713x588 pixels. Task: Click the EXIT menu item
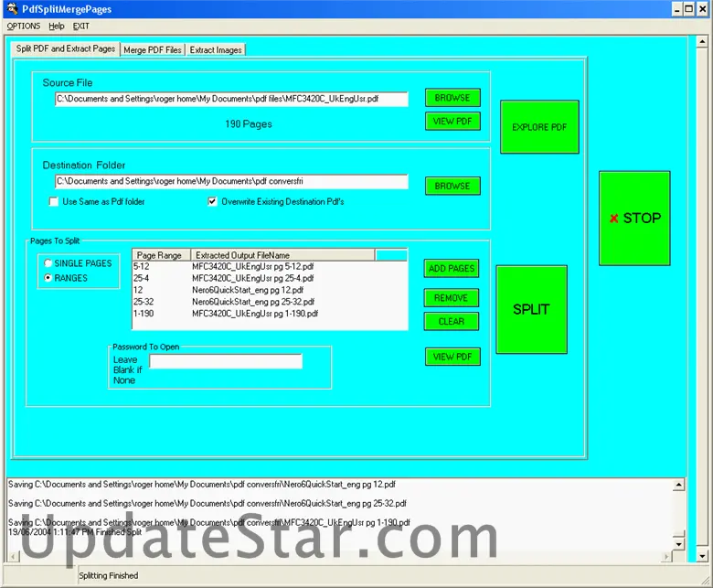coord(81,26)
